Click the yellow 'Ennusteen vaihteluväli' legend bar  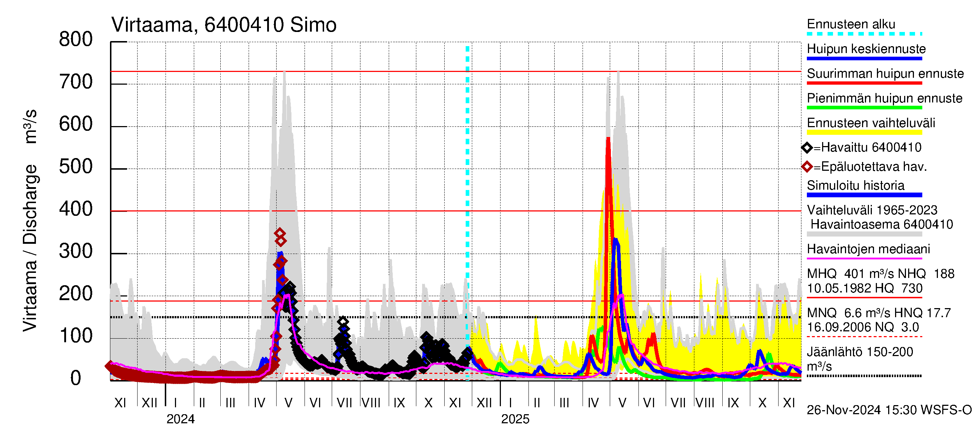(864, 132)
